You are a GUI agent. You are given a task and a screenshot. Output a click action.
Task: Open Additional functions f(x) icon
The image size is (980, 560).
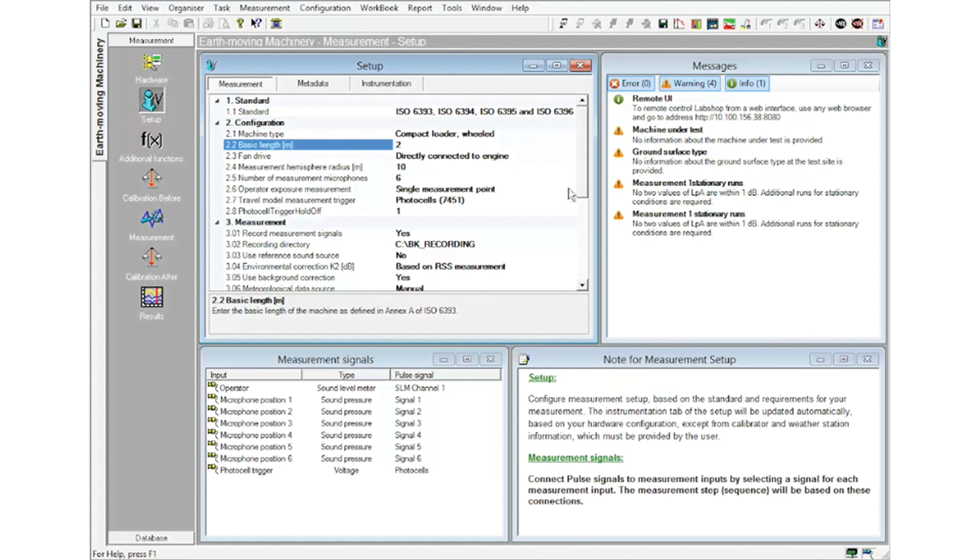pos(151,140)
